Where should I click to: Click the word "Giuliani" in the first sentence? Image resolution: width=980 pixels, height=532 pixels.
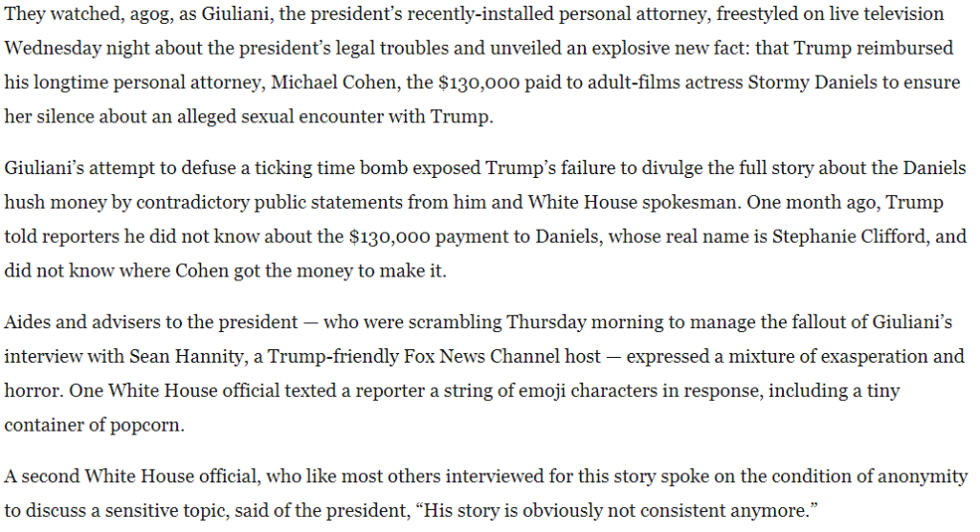236,13
